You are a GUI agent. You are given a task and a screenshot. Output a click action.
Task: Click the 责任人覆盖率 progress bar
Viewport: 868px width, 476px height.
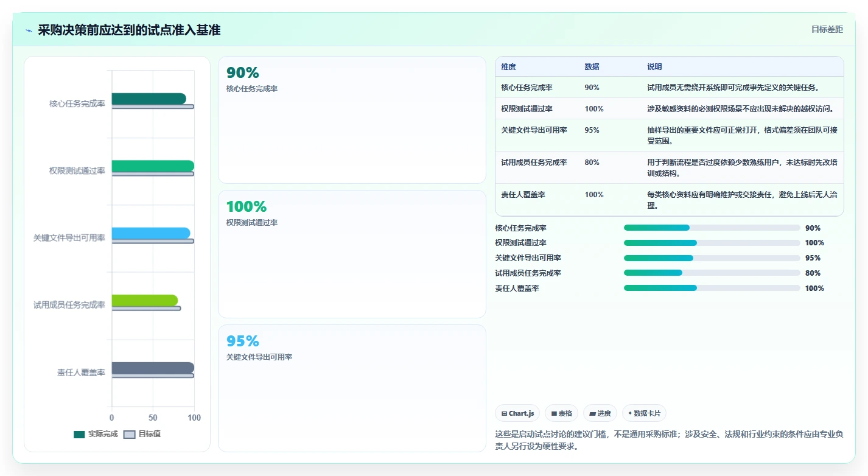(712, 288)
